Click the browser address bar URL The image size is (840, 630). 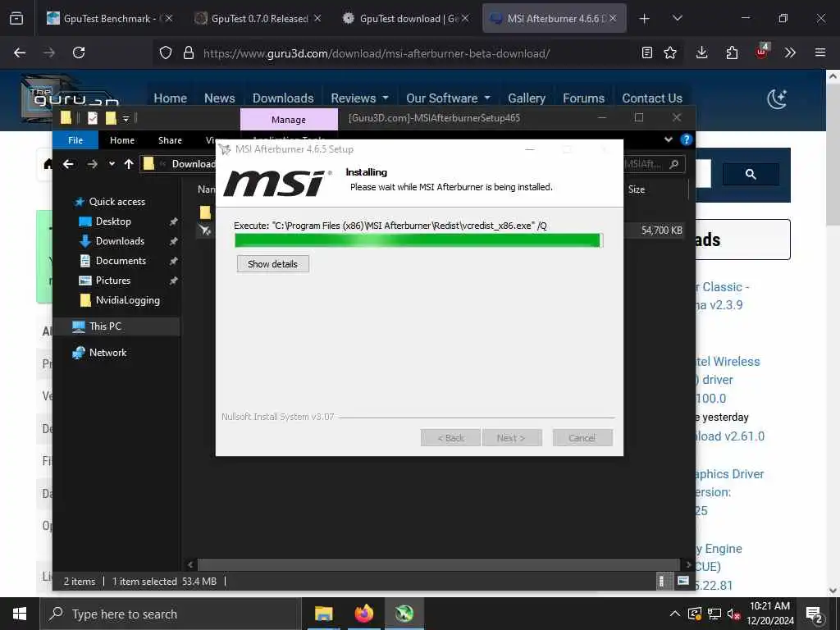[377, 53]
